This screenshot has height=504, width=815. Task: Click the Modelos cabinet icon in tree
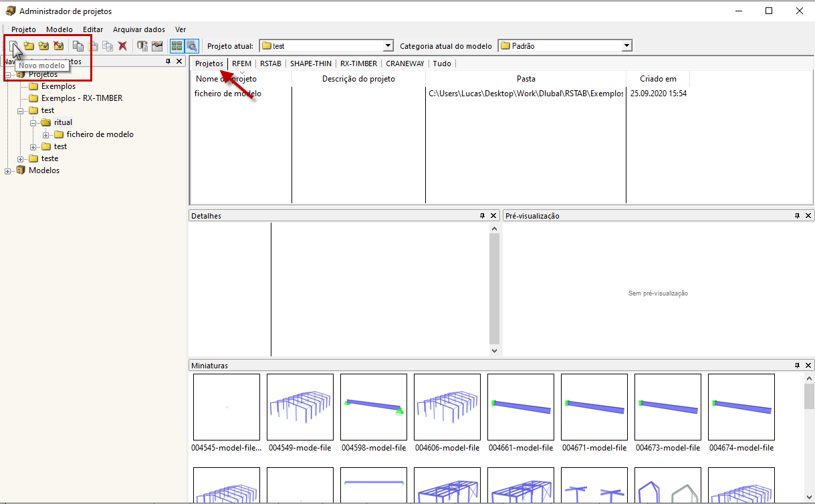[21, 170]
